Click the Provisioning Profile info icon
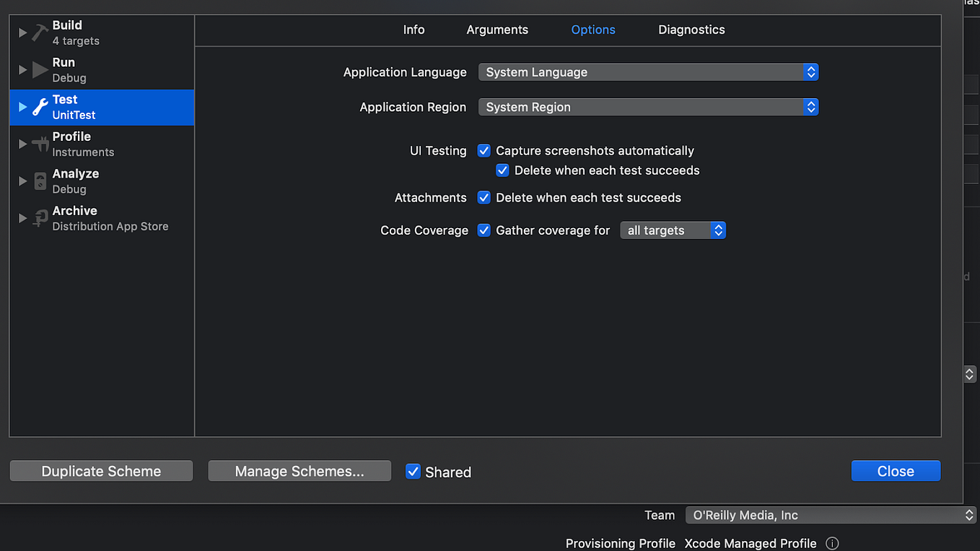 click(832, 543)
